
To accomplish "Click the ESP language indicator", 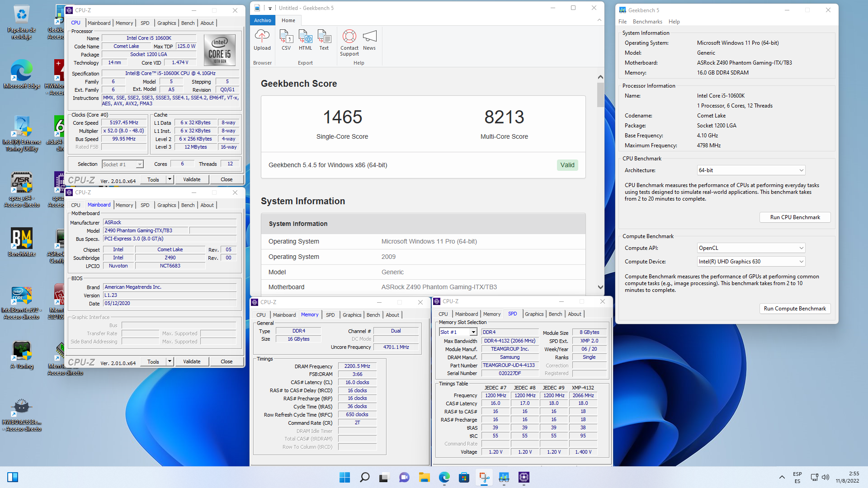I will coord(797,477).
